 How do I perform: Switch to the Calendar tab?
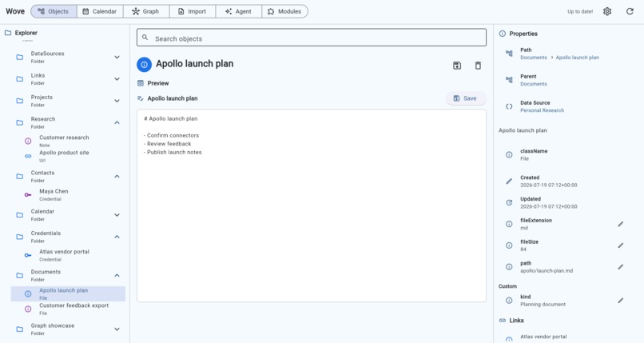100,11
